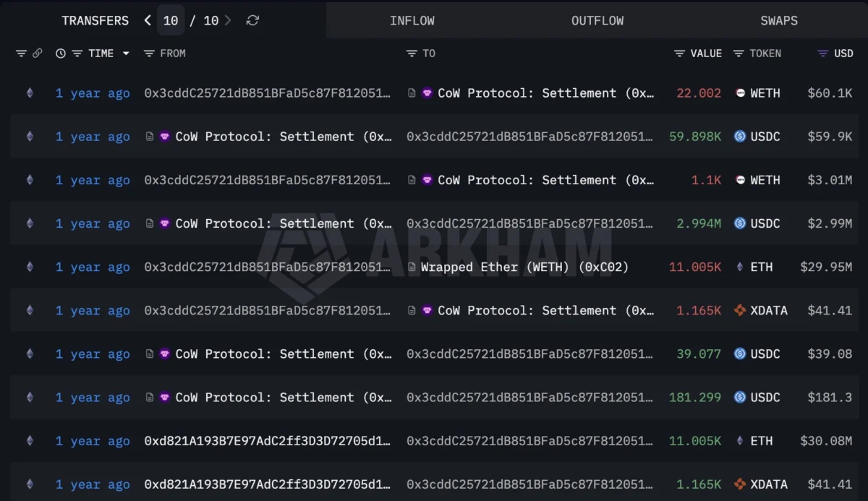This screenshot has width=868, height=501.
Task: Click the value 2.994M
Action: 699,223
